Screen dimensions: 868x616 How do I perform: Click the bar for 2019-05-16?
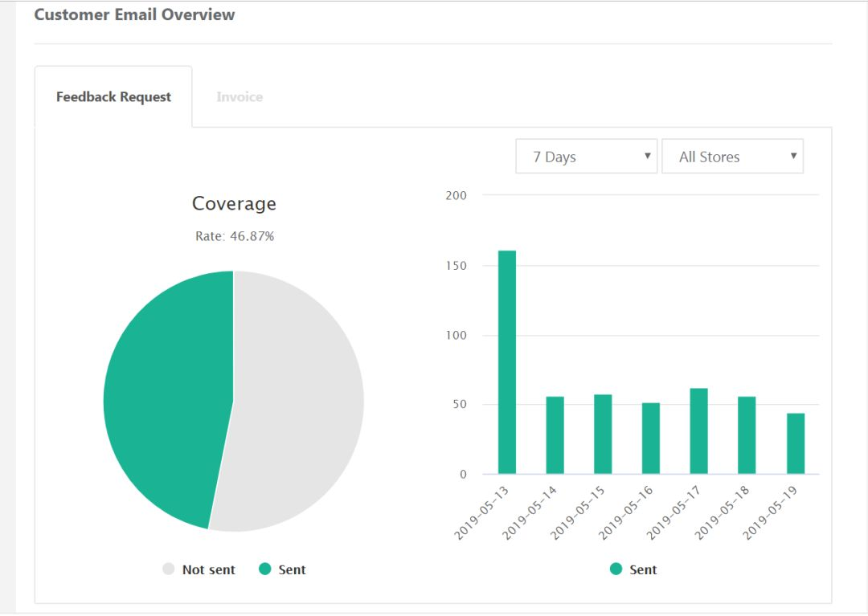(x=651, y=439)
